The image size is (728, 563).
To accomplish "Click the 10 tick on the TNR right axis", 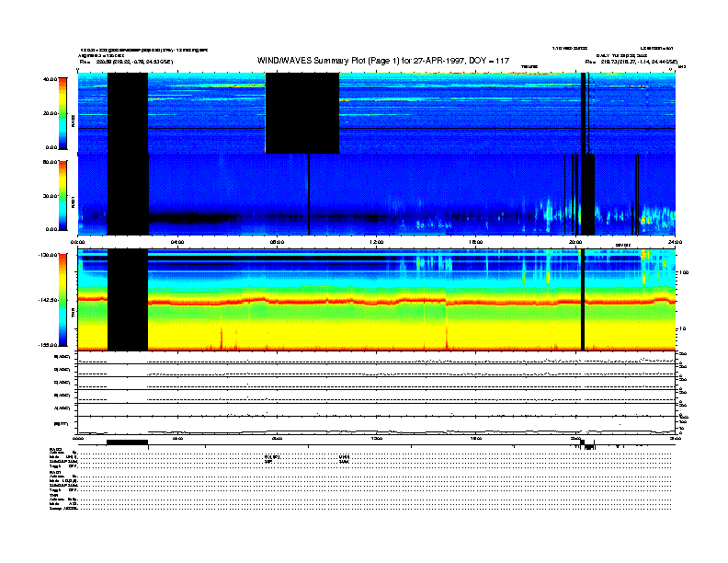I will click(x=682, y=329).
